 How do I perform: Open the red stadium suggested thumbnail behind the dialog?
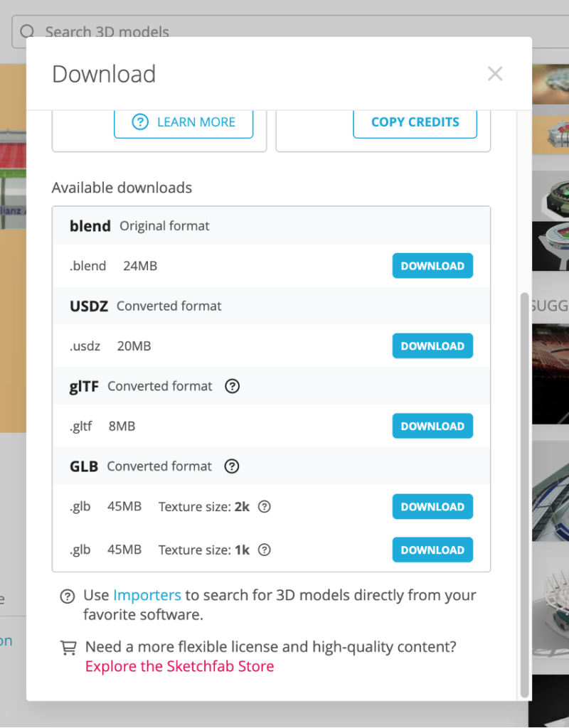coord(551,374)
